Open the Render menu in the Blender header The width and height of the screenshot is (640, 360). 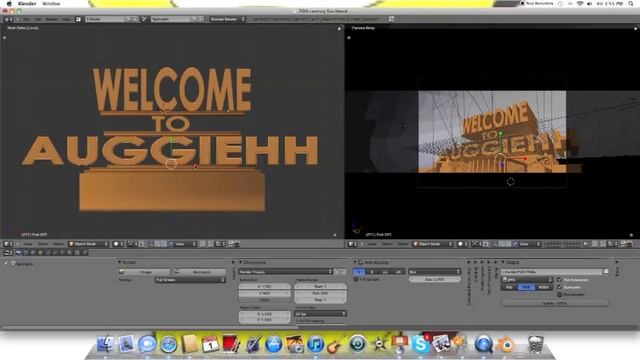[51, 19]
